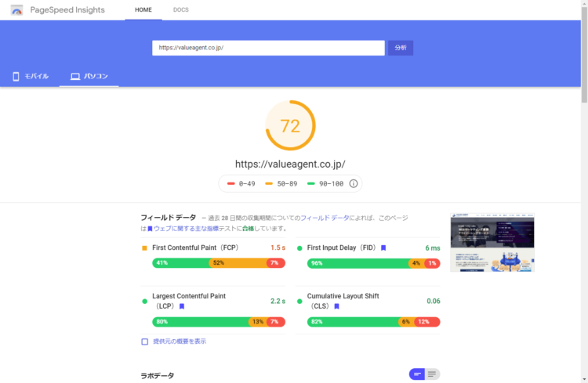This screenshot has height=383, width=588.
Task: Click the ラボデータ heading
Action: click(x=158, y=375)
